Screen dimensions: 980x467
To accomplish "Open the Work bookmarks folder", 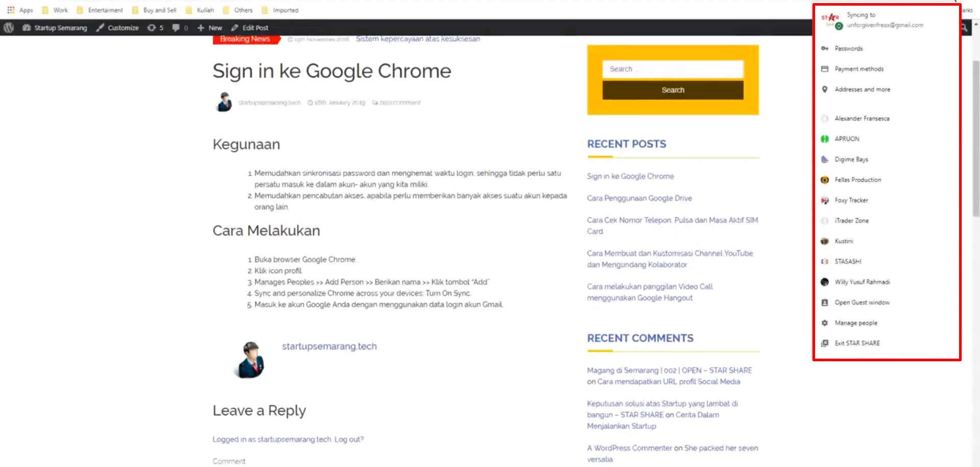I will point(55,10).
